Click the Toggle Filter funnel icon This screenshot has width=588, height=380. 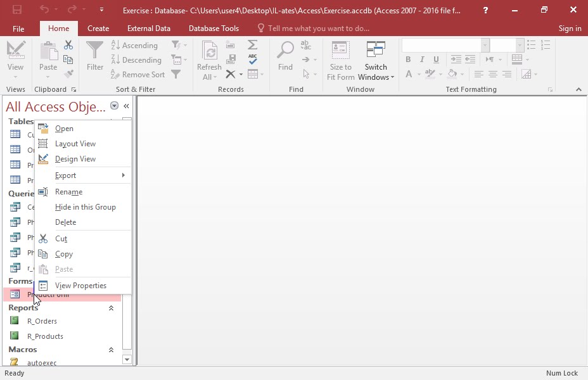coord(176,74)
